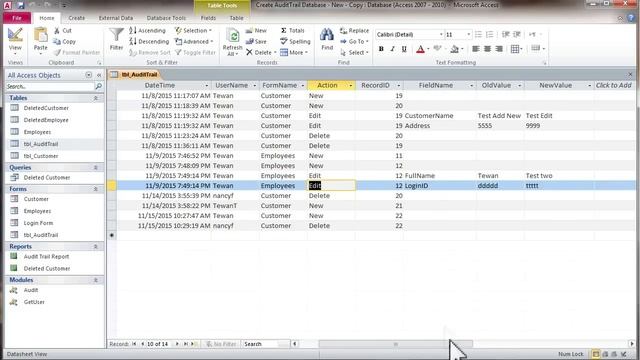The height and width of the screenshot is (360, 640).
Task: Collapse the Tables group
Action: click(96, 98)
